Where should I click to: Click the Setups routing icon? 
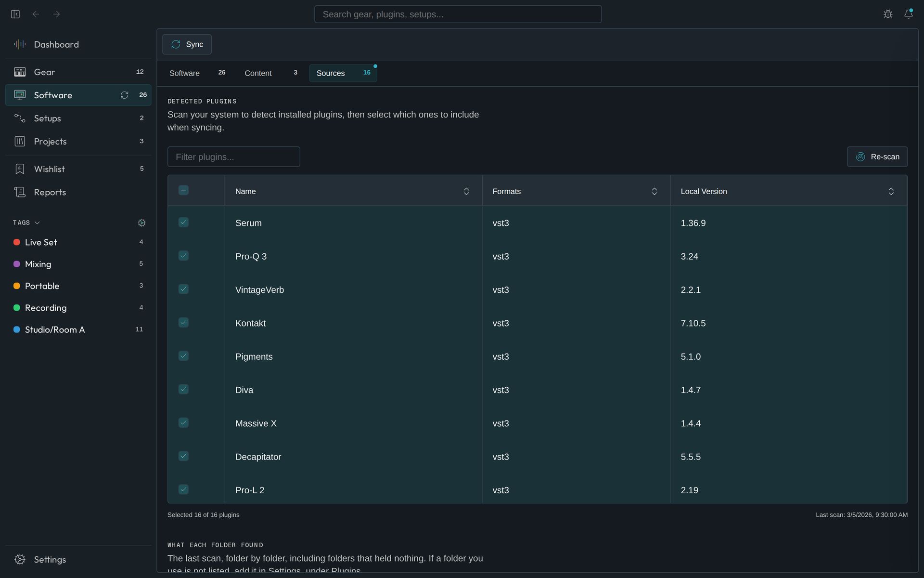[20, 118]
